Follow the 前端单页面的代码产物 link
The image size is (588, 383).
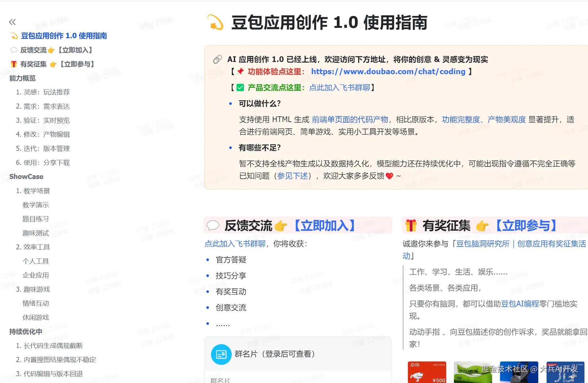[x=350, y=120]
